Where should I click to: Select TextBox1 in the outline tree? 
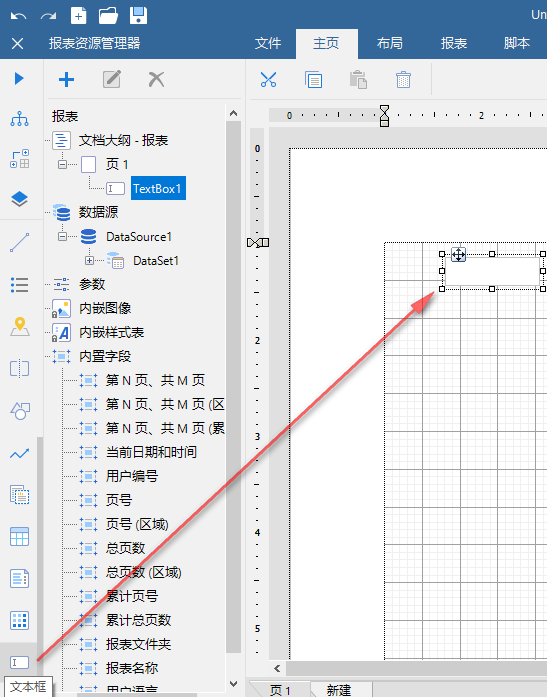(158, 188)
